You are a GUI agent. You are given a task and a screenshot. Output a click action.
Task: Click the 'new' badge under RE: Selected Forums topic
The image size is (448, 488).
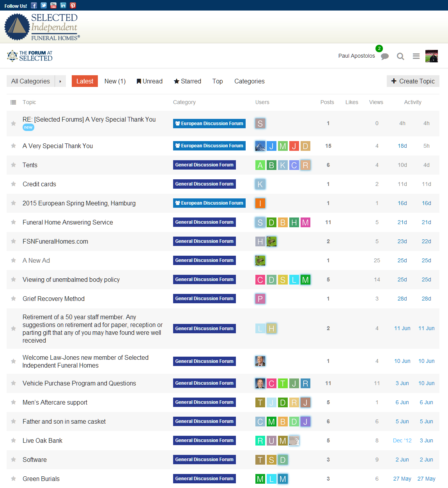[28, 127]
